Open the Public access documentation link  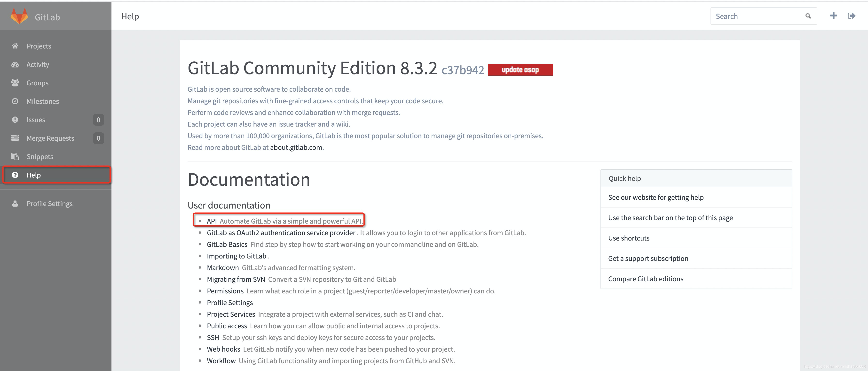point(227,326)
